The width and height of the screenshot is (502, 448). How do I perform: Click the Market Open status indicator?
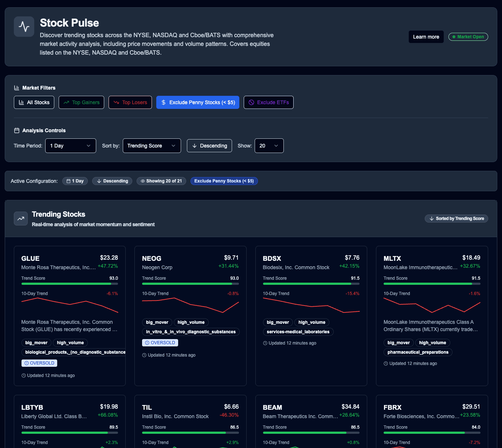(468, 36)
